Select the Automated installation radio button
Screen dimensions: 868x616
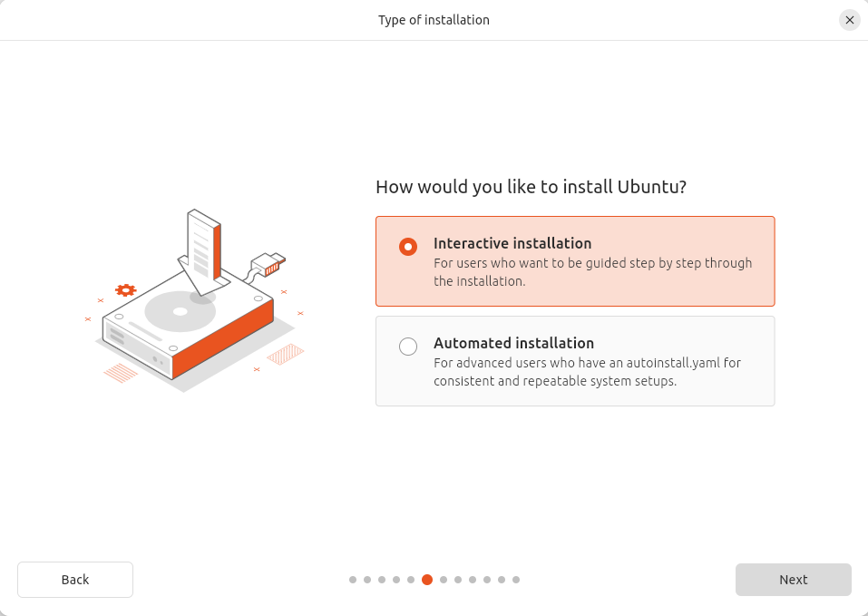pyautogui.click(x=407, y=346)
